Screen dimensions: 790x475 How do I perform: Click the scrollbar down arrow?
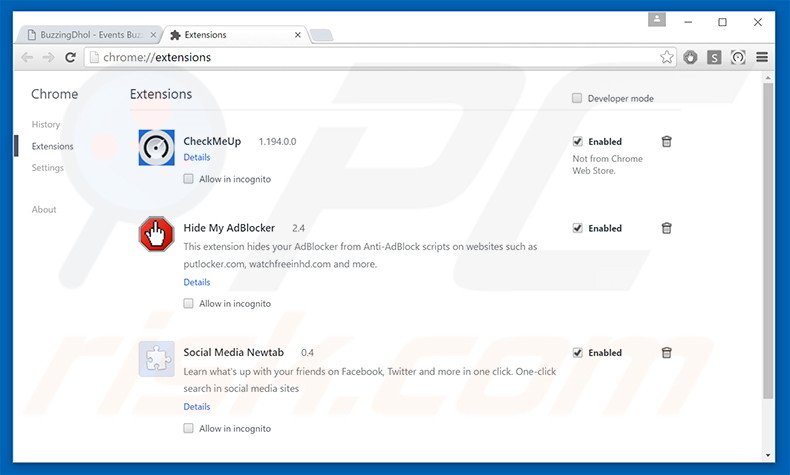[x=768, y=455]
